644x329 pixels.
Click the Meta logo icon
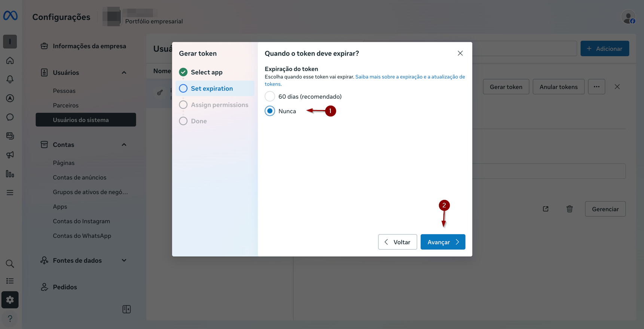[x=10, y=16]
